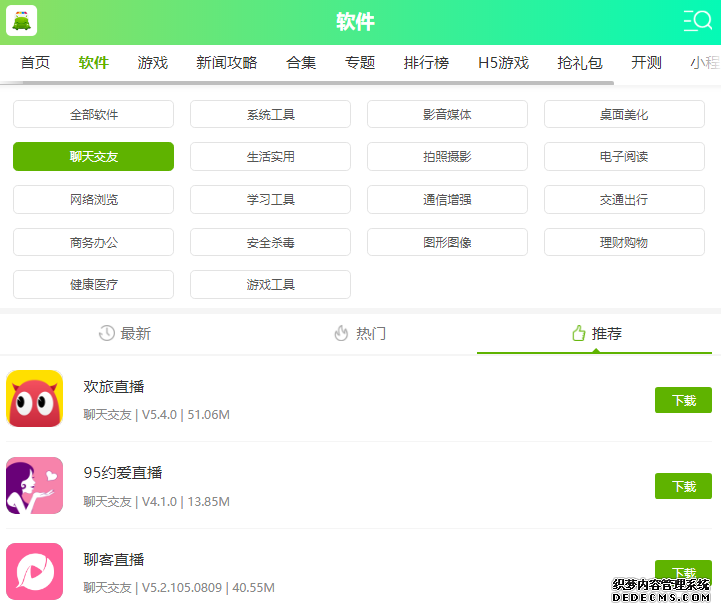This screenshot has width=721, height=612.
Task: Select the 系统工具 category
Action: pyautogui.click(x=270, y=114)
